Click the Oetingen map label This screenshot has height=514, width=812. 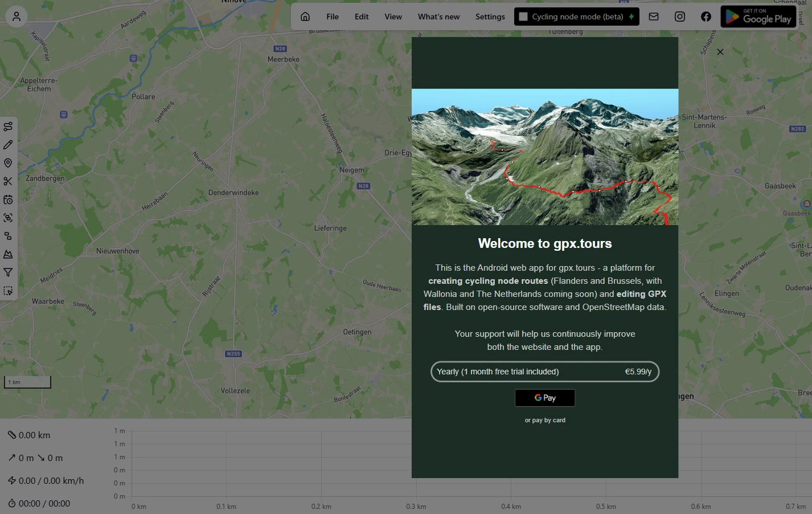pyautogui.click(x=357, y=332)
